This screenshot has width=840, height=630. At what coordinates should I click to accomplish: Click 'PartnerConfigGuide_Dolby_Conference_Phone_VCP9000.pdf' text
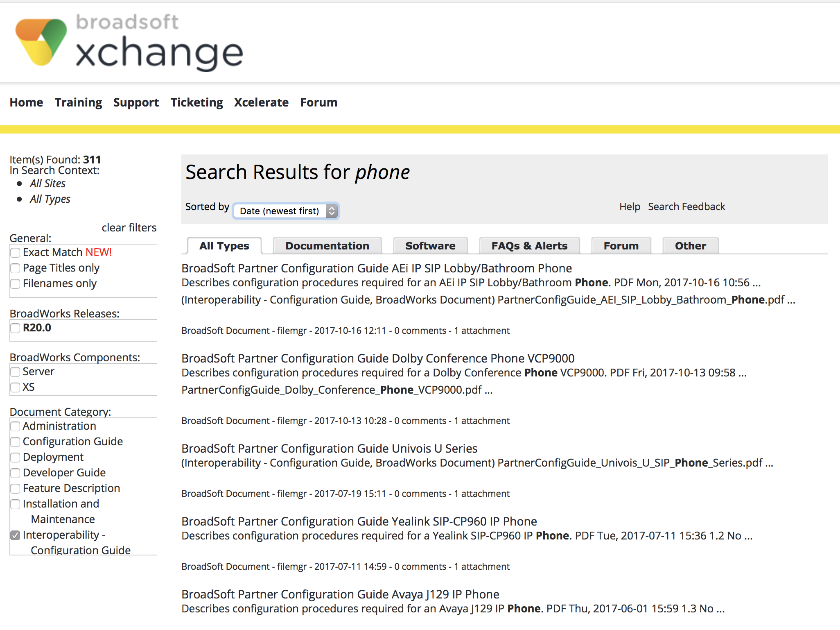pyautogui.click(x=332, y=390)
